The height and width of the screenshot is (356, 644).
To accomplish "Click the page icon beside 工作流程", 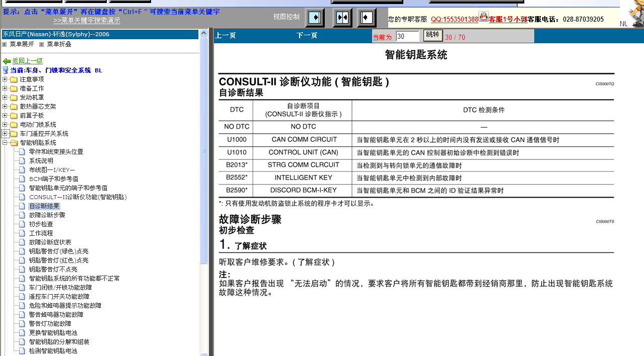I will (22, 233).
